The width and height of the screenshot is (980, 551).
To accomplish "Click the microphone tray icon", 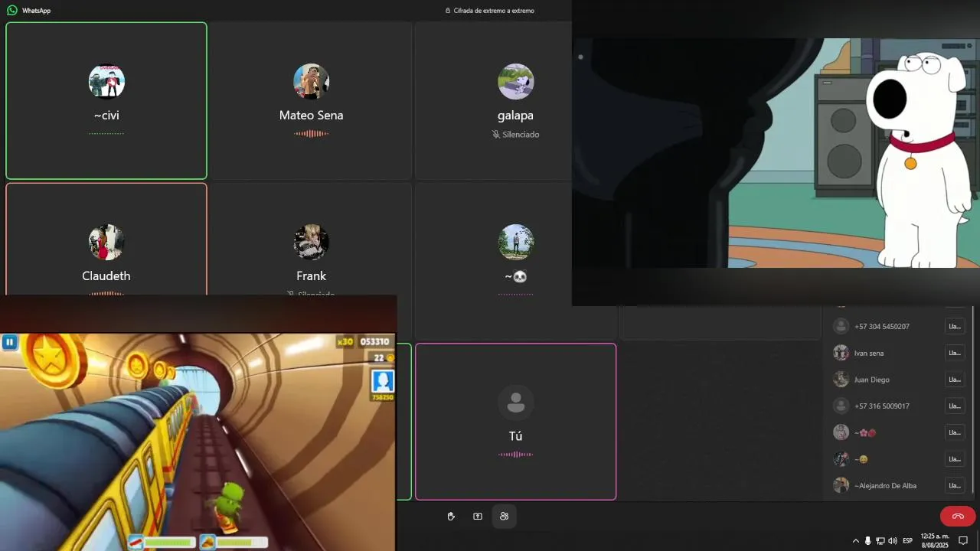I will (x=867, y=540).
